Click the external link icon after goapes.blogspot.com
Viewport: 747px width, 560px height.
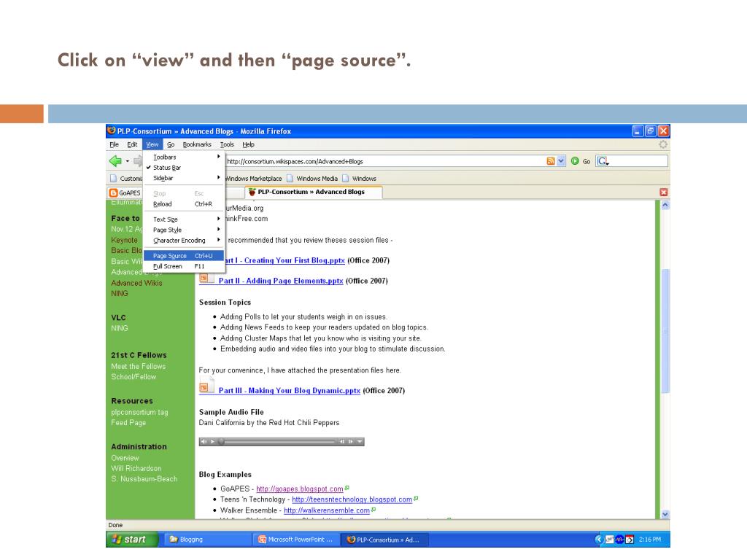tap(347, 488)
